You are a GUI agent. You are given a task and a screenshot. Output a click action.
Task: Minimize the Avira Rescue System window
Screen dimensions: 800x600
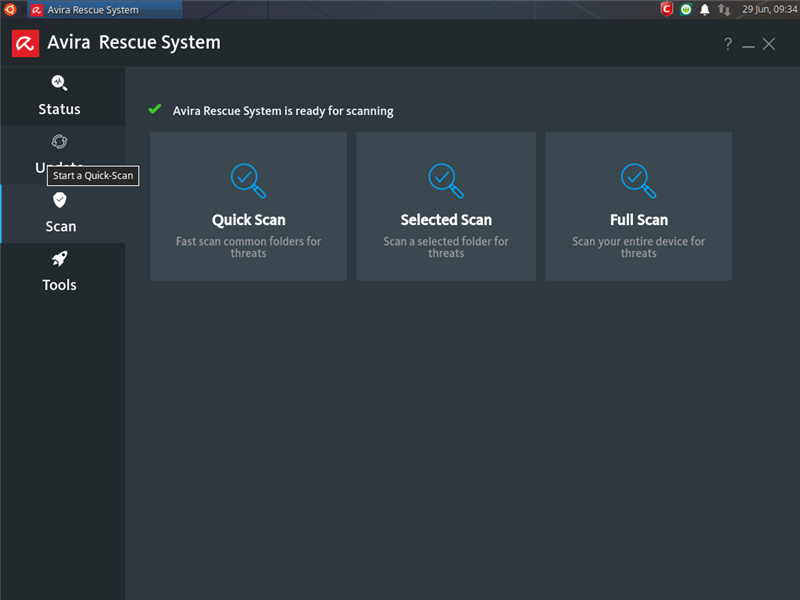tap(748, 45)
